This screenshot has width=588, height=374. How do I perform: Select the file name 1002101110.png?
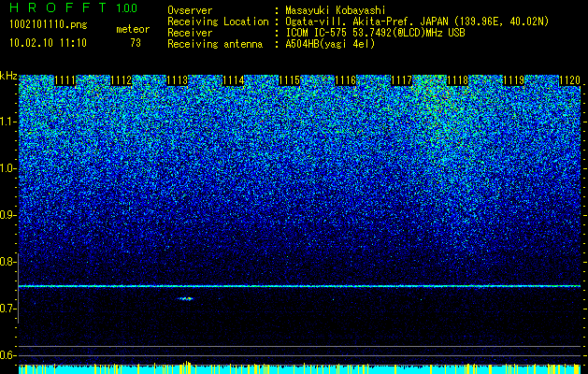(48, 25)
